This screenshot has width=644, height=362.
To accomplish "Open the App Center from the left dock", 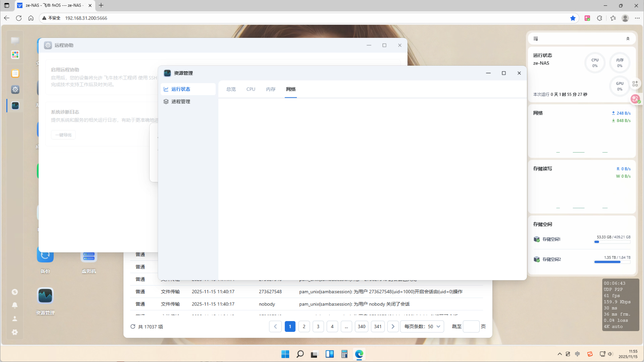I will pyautogui.click(x=15, y=54).
